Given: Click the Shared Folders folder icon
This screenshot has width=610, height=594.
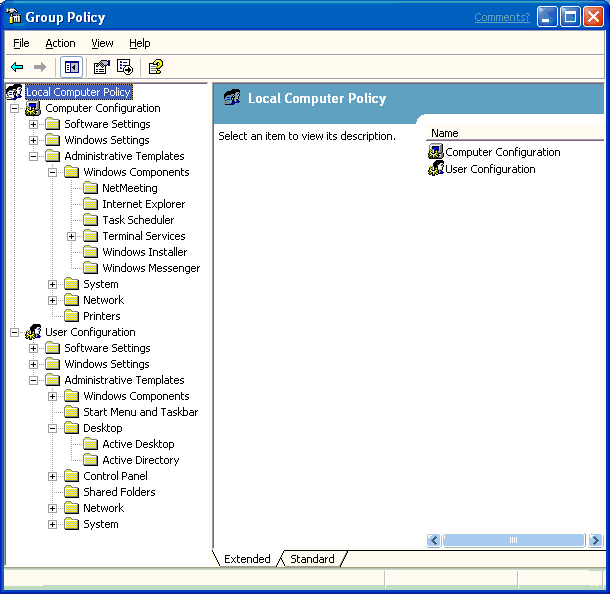Looking at the screenshot, I should (x=71, y=492).
